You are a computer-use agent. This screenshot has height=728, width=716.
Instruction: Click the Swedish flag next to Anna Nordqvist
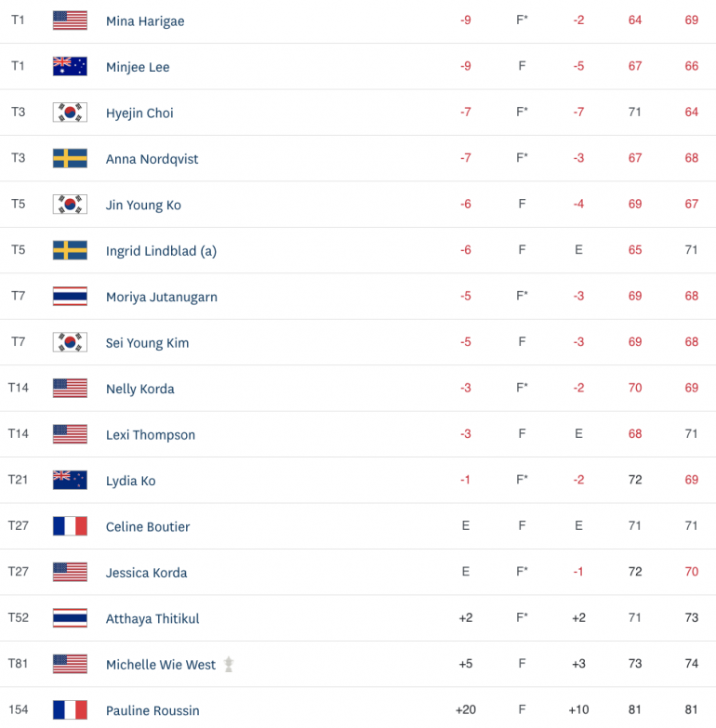70,158
